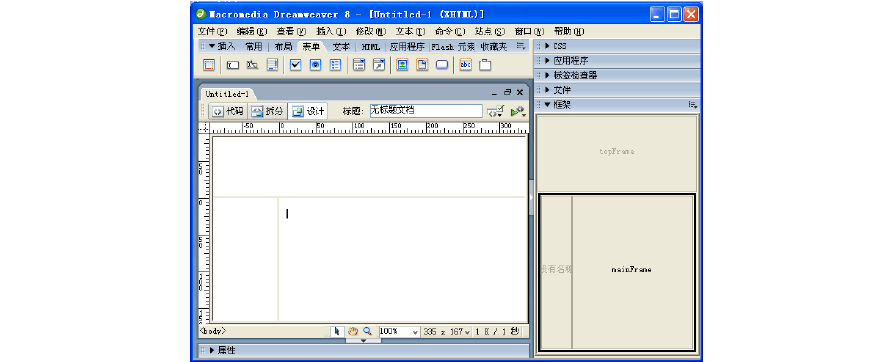The height and width of the screenshot is (362, 893).
Task: Switch to the HTML insert tab
Action: tap(371, 47)
